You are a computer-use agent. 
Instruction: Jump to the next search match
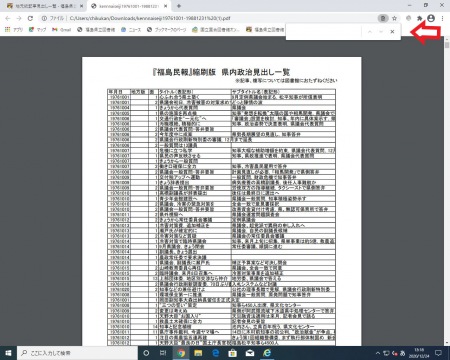[x=381, y=32]
